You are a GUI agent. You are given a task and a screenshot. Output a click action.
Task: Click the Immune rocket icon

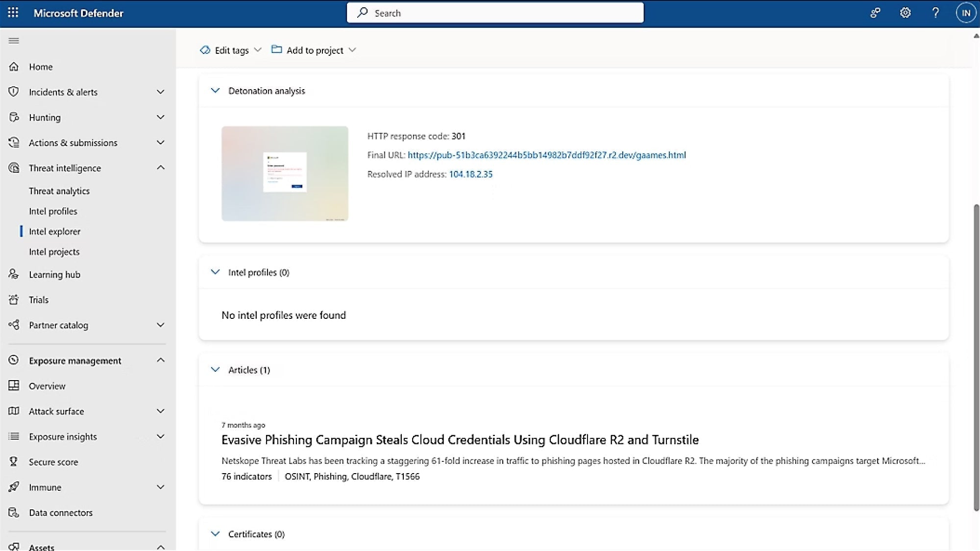(x=14, y=487)
